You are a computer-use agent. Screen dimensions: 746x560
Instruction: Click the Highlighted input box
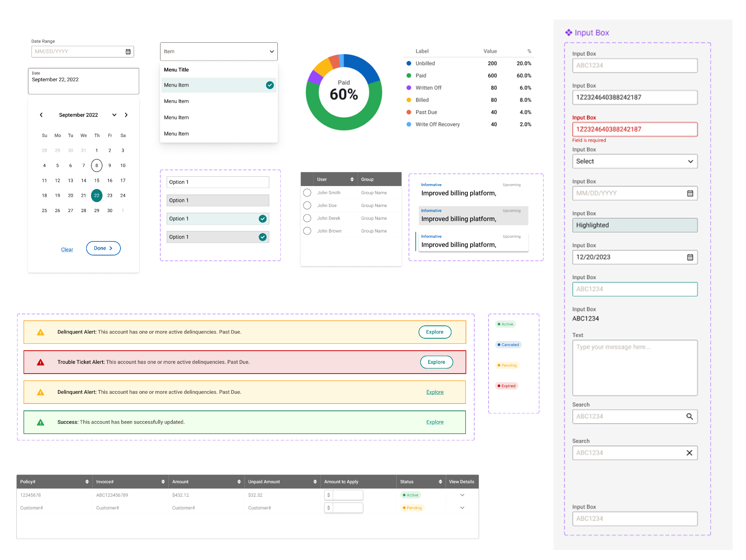635,225
